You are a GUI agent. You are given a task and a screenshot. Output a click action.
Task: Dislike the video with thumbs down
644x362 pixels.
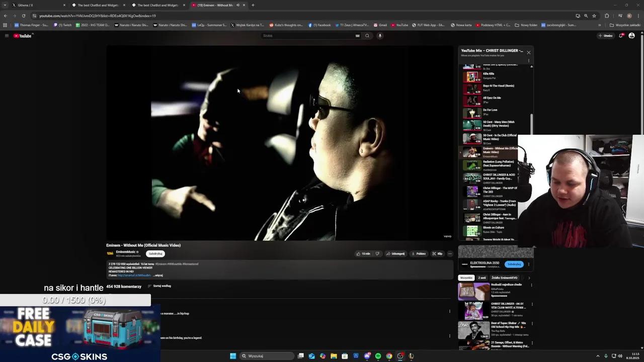(377, 254)
